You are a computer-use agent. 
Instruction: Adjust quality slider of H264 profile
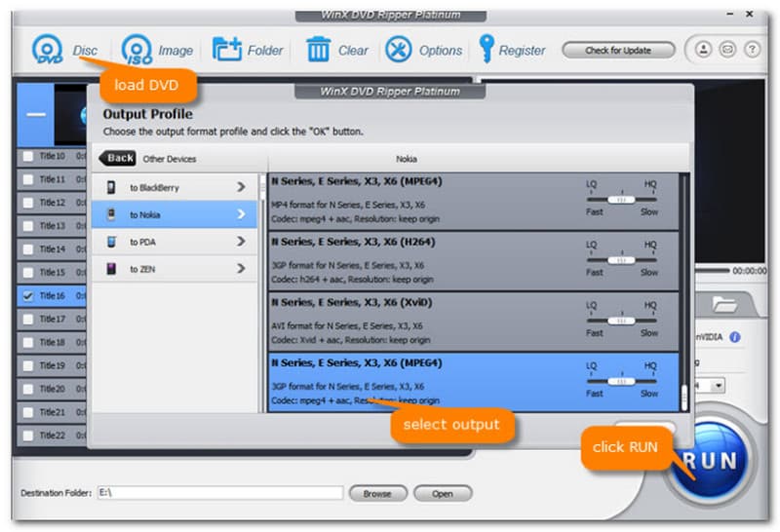click(621, 260)
